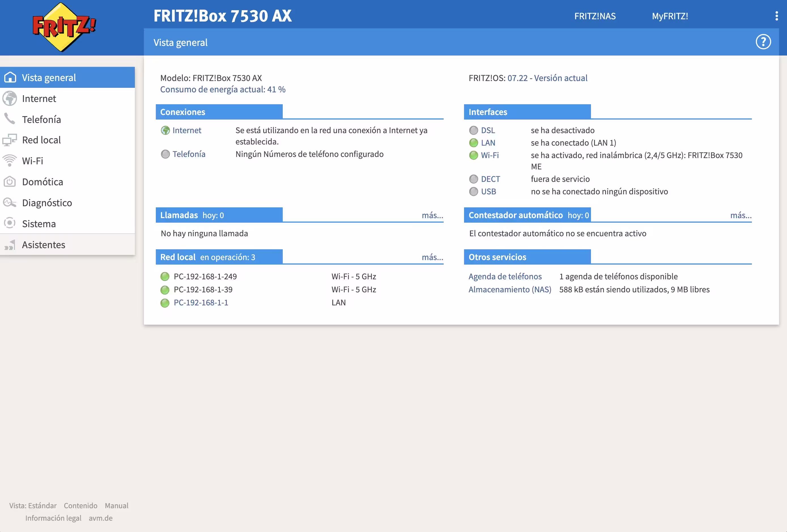787x532 pixels.
Task: Open the Internet menu in sidebar
Action: [x=67, y=98]
